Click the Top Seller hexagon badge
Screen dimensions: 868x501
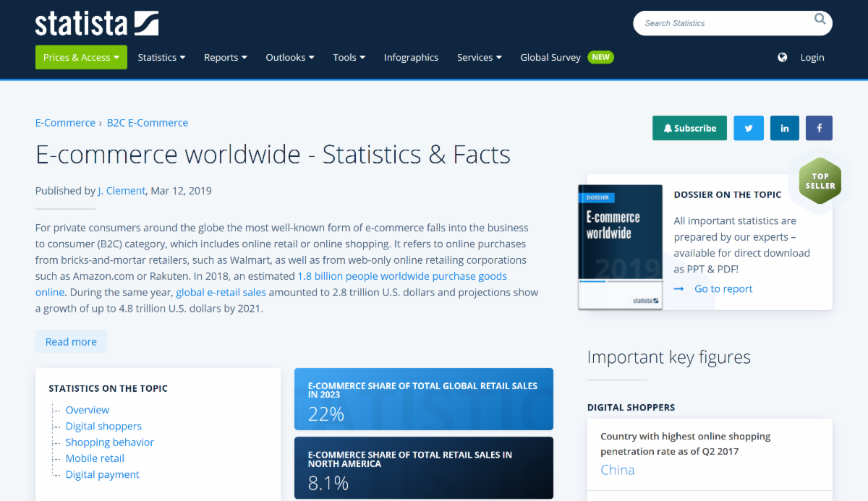click(820, 181)
